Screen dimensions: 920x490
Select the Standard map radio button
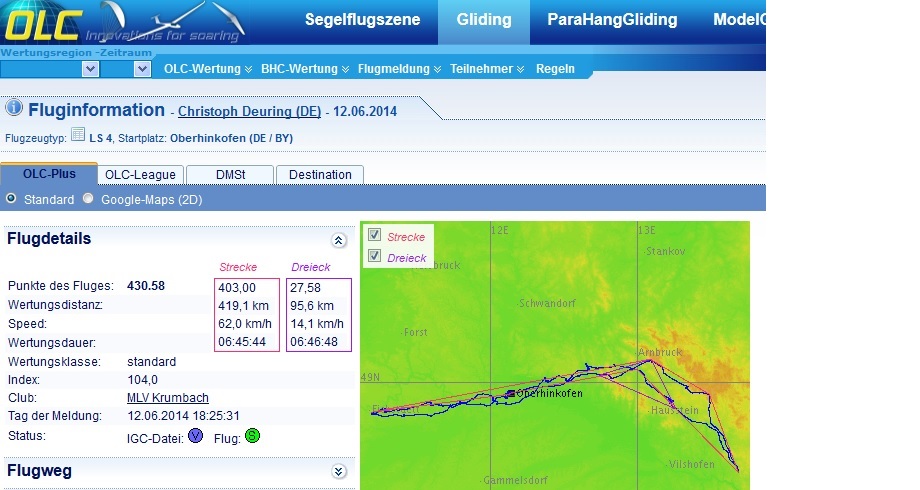pyautogui.click(x=12, y=199)
